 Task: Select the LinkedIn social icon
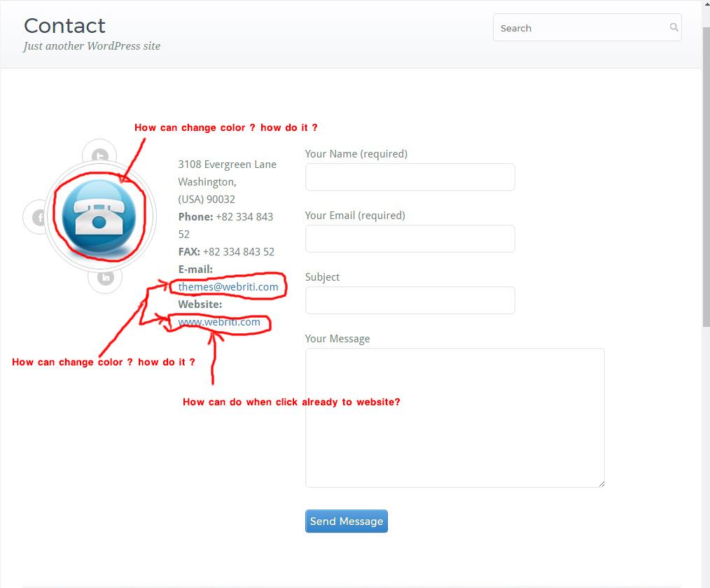tap(105, 277)
